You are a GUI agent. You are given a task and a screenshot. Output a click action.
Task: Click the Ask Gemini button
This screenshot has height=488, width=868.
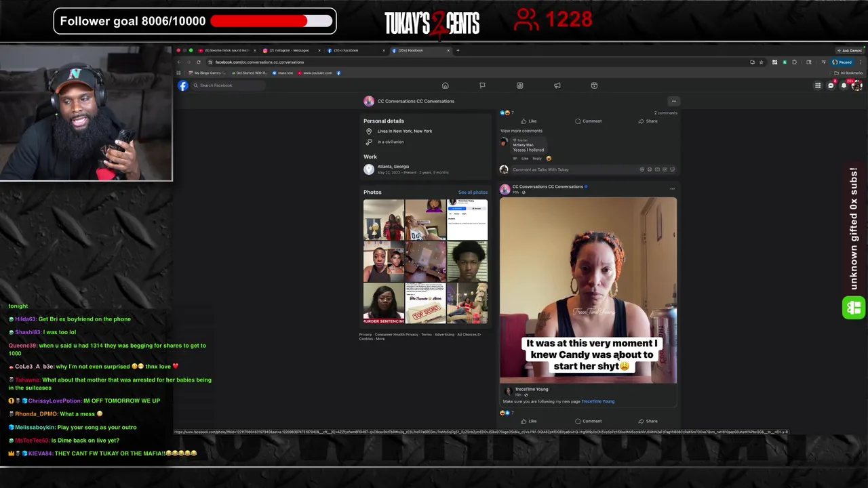tap(850, 50)
